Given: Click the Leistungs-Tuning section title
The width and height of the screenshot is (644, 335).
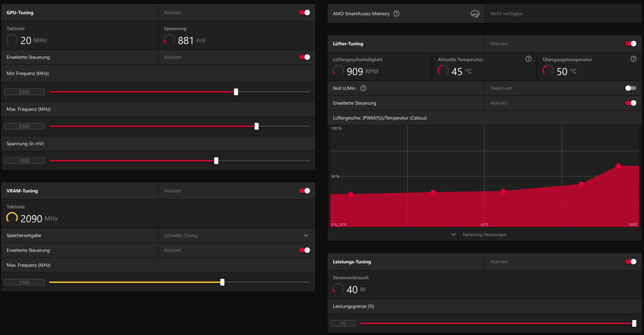Looking at the screenshot, I should coord(352,262).
